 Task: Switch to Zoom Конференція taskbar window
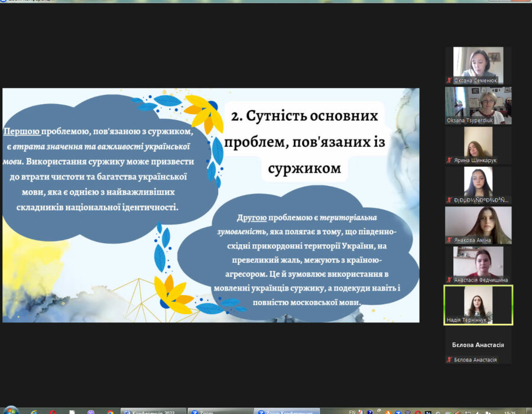(286, 412)
